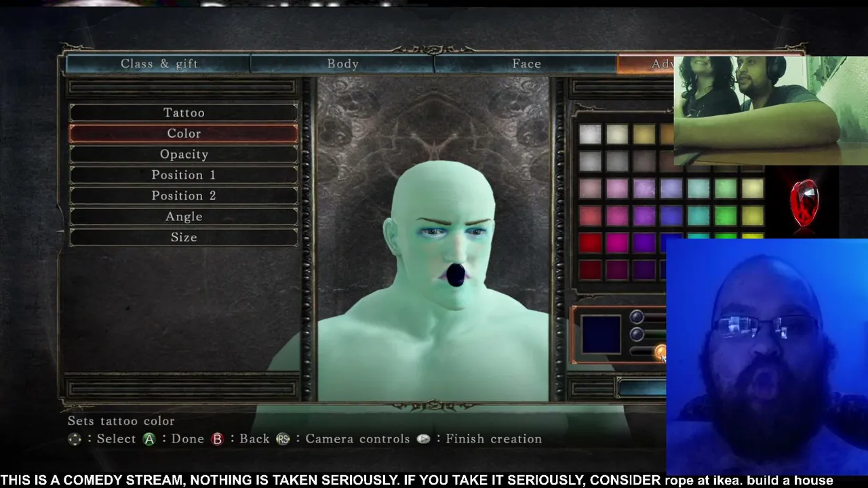868x488 pixels.
Task: Open the Body tab
Action: (342, 64)
